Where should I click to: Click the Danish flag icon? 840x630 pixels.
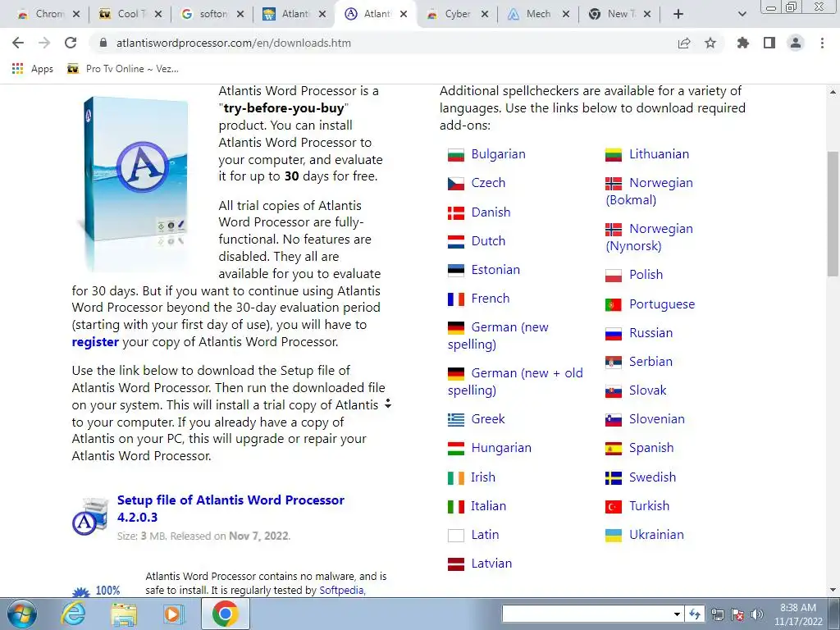coord(456,213)
